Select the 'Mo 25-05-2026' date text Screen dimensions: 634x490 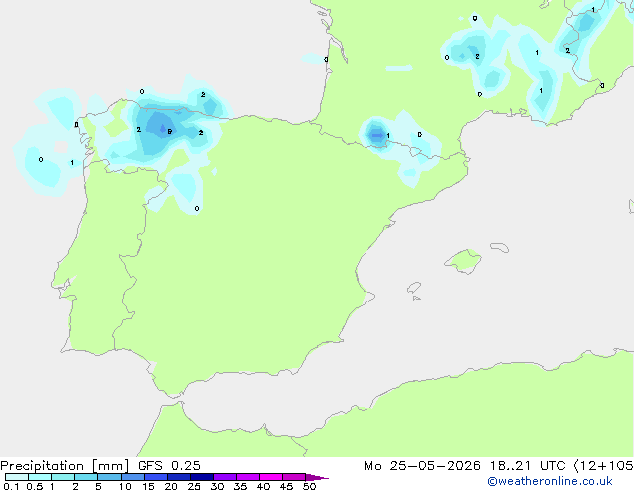(x=423, y=466)
